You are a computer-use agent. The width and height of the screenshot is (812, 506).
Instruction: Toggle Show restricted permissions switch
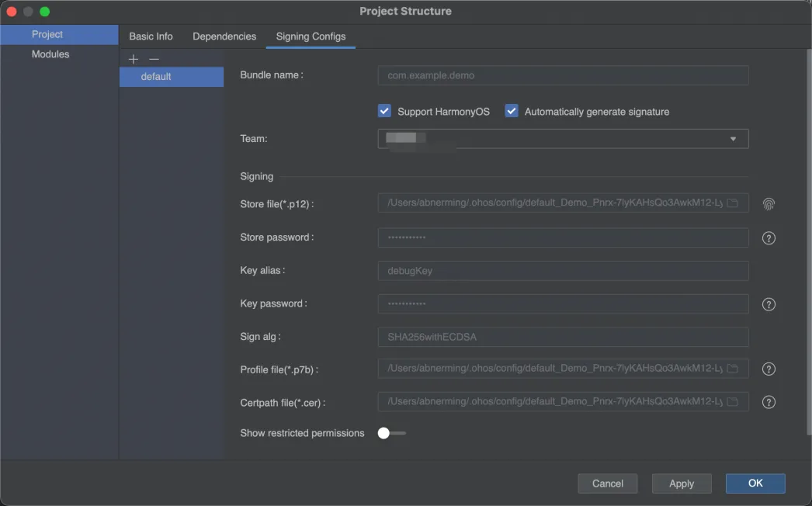pyautogui.click(x=390, y=433)
